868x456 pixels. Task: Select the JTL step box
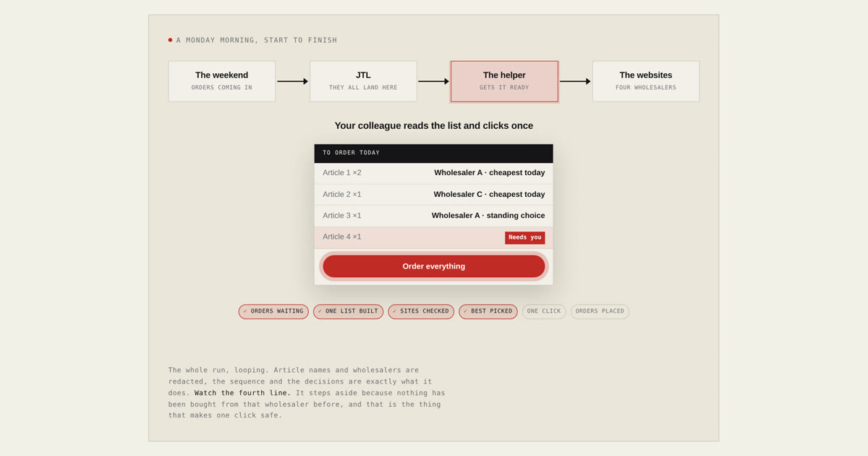363,81
